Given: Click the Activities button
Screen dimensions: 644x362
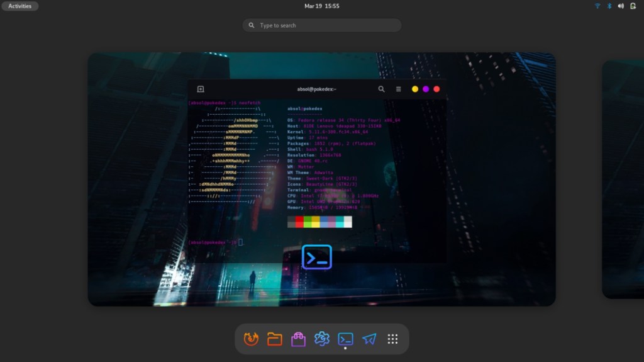Looking at the screenshot, I should pyautogui.click(x=19, y=6).
